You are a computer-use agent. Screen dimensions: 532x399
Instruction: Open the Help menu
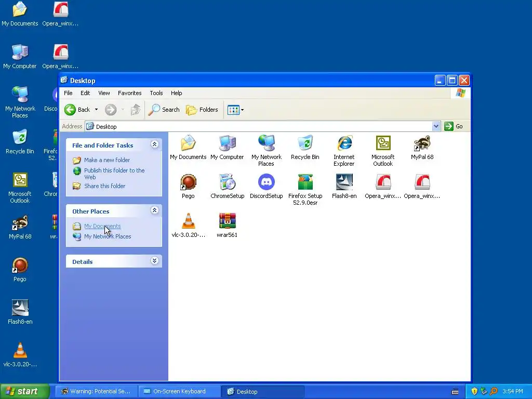pyautogui.click(x=177, y=93)
